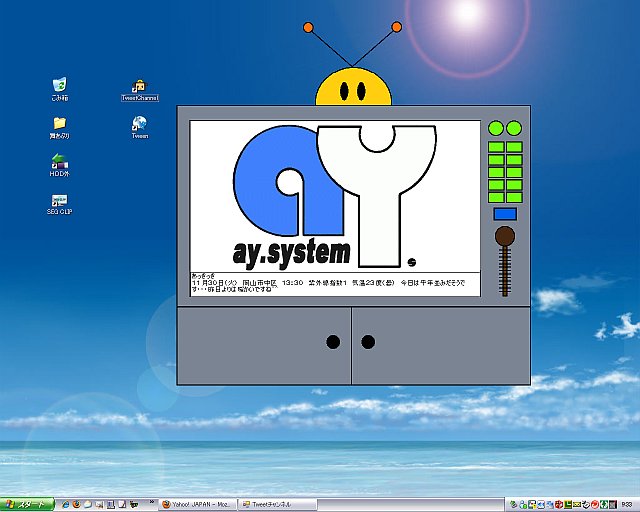Click the ticker text line starting 11月30日

click(x=329, y=283)
